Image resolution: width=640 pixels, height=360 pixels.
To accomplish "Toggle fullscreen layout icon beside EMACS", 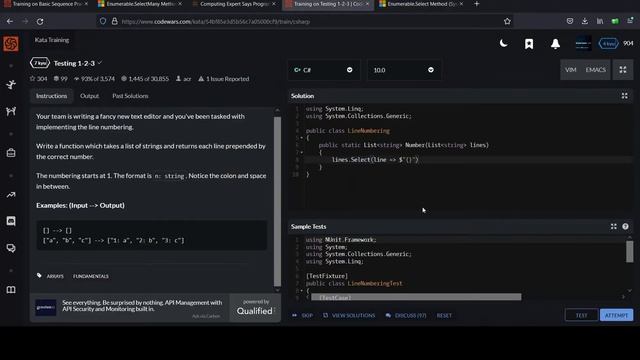I will pos(623,70).
